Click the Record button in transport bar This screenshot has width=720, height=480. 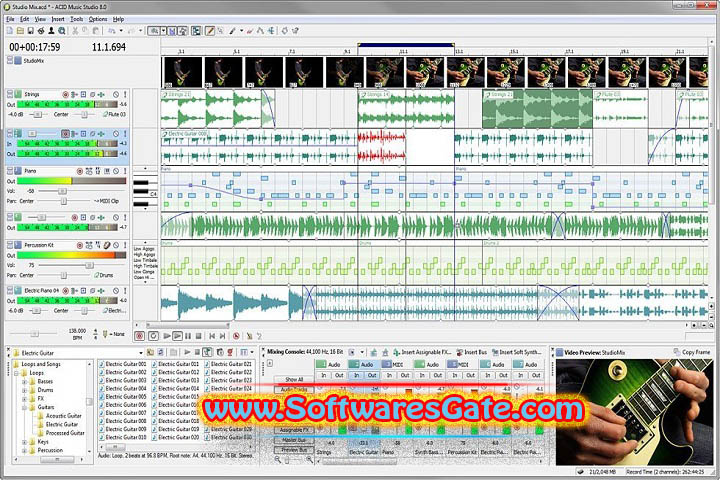click(x=139, y=336)
